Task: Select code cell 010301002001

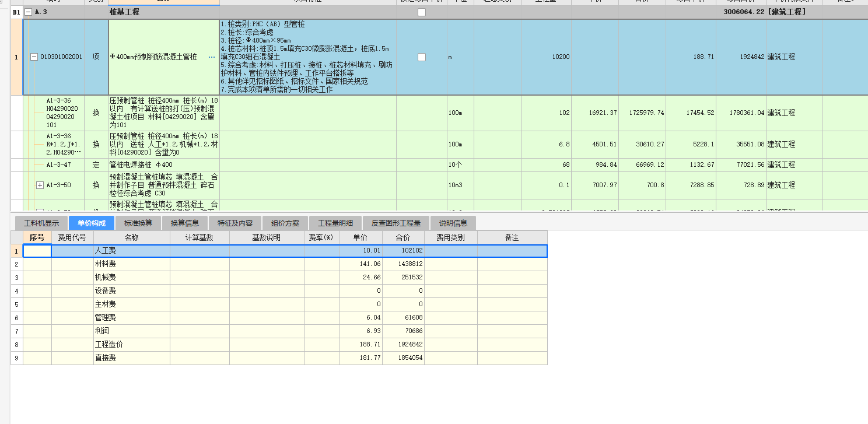Action: (61, 57)
